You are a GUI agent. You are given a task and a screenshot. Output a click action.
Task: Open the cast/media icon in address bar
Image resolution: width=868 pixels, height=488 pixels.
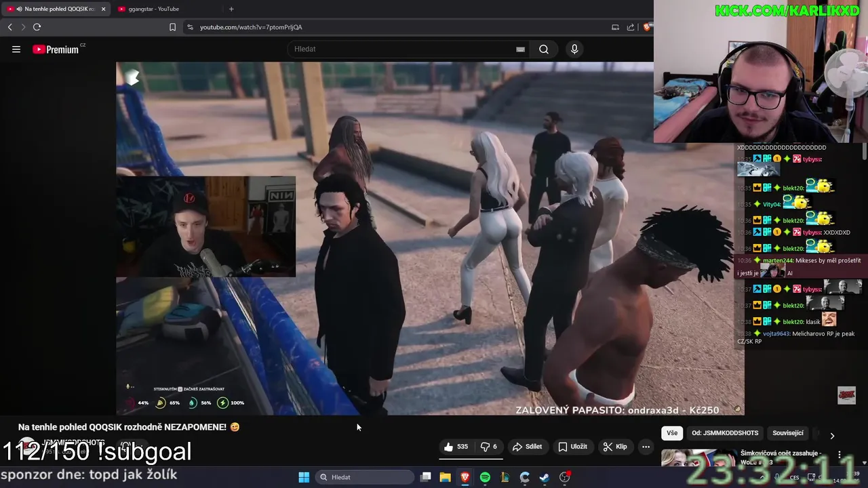pyautogui.click(x=615, y=27)
